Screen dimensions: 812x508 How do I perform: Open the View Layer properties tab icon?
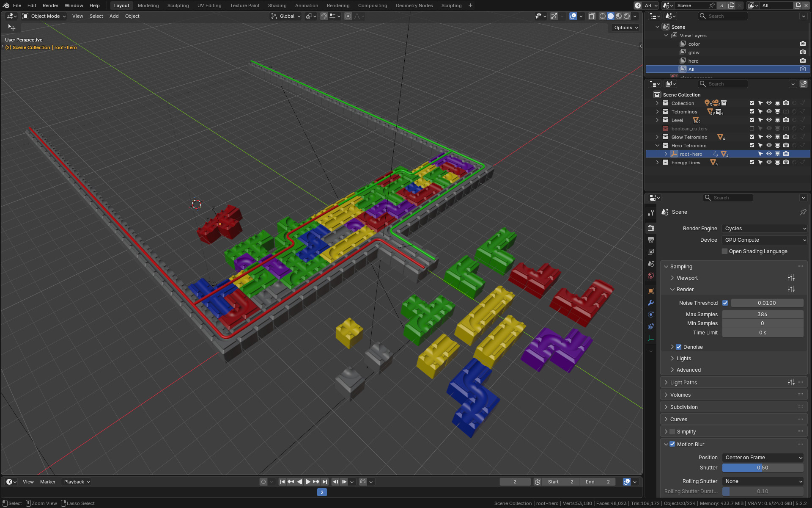coord(651,252)
